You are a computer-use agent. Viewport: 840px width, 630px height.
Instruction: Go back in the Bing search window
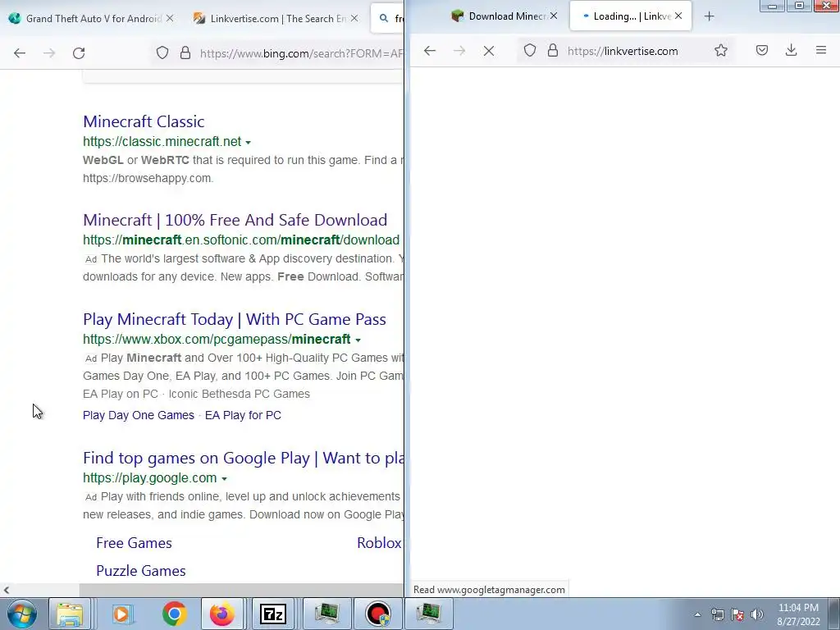coord(20,53)
